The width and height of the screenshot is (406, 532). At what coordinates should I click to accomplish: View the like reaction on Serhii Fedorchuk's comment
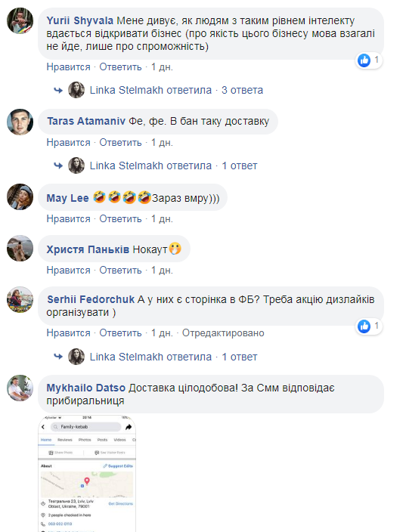369,326
